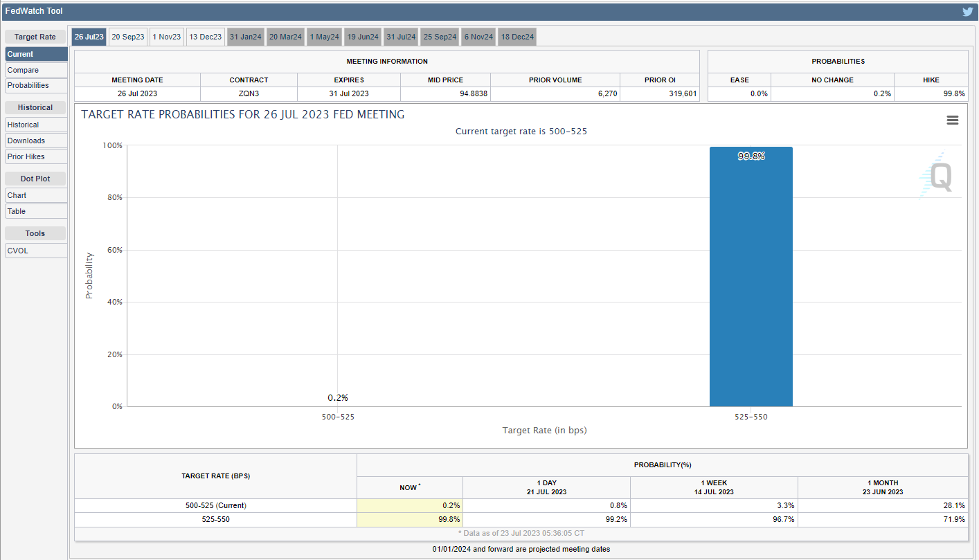Click the prior volume 6,270 cell
Image resolution: width=979 pixels, height=560 pixels.
pyautogui.click(x=555, y=93)
